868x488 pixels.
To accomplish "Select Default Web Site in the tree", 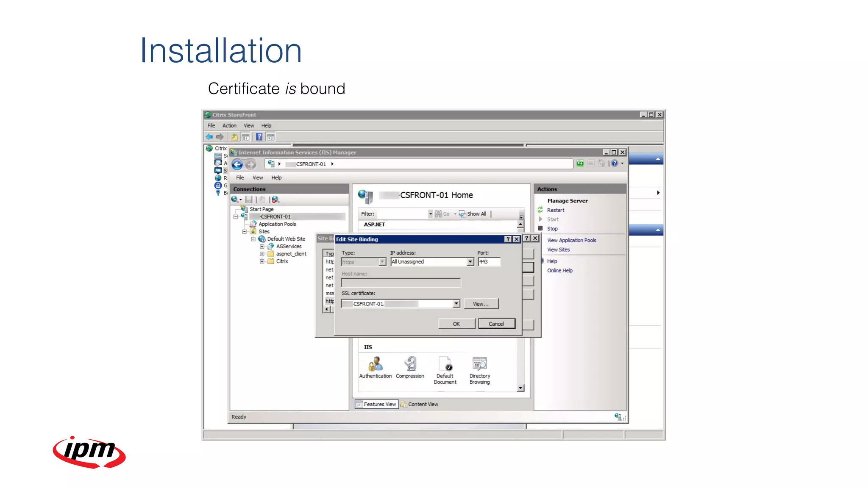I will point(286,239).
